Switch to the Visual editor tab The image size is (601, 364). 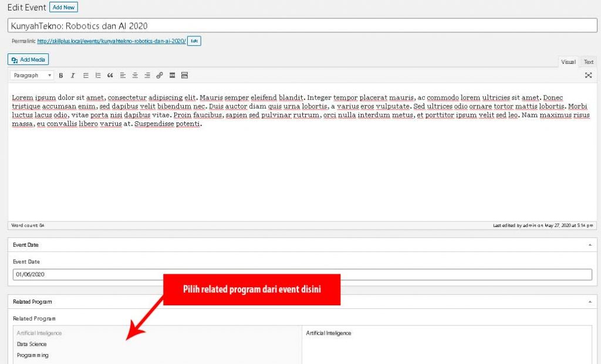pos(568,62)
